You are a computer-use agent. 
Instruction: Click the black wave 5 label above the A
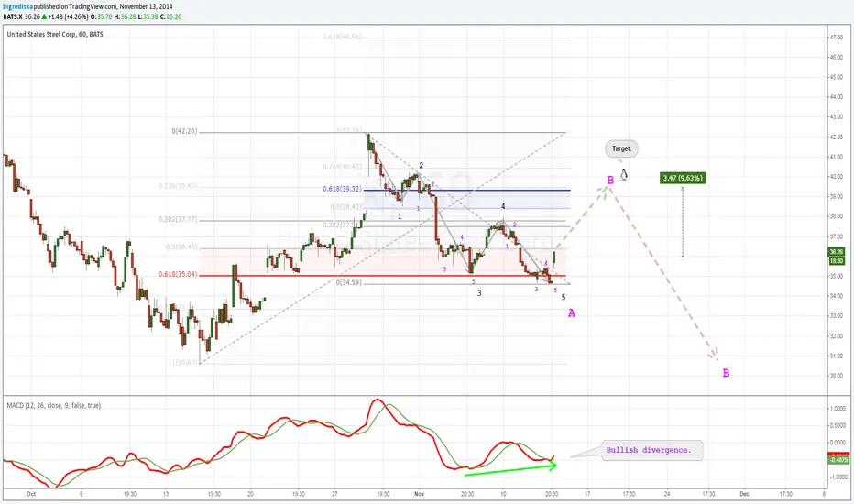pos(564,298)
